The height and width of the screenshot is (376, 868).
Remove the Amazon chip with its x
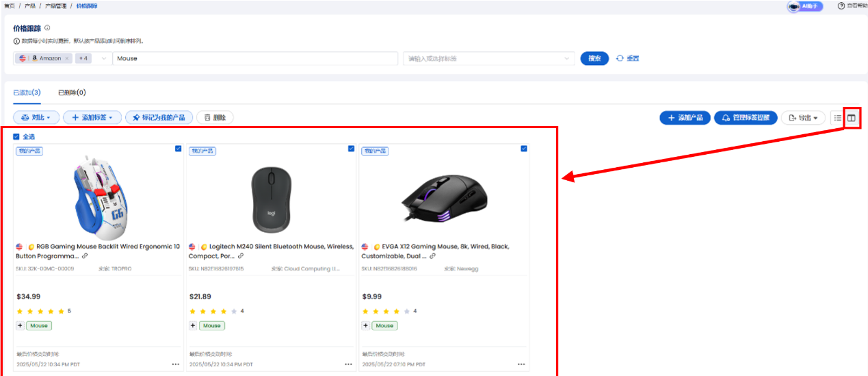[x=67, y=59]
